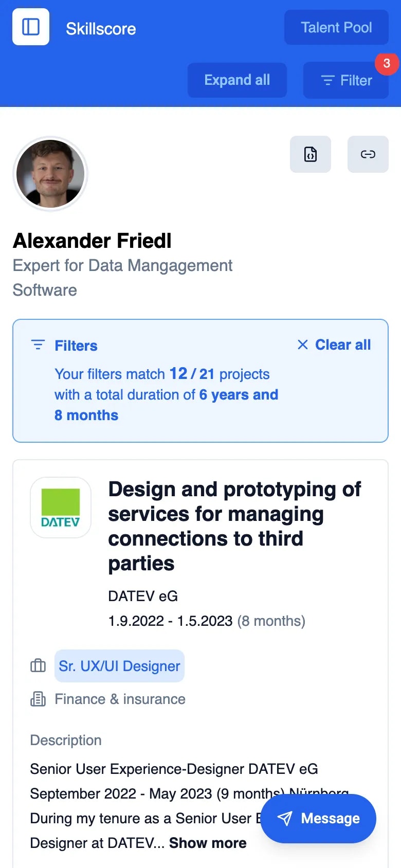Click the red filter count badge

coord(387,64)
